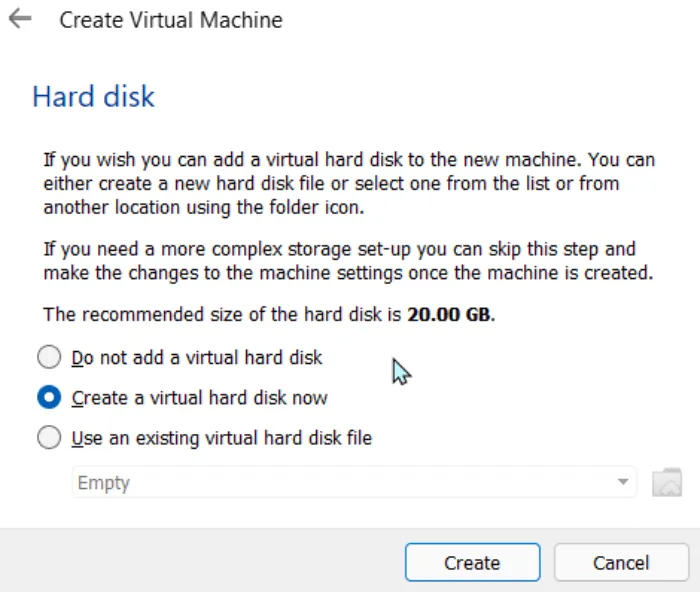This screenshot has width=700, height=592.
Task: Open the Empty hard disk combo box
Action: [340, 483]
